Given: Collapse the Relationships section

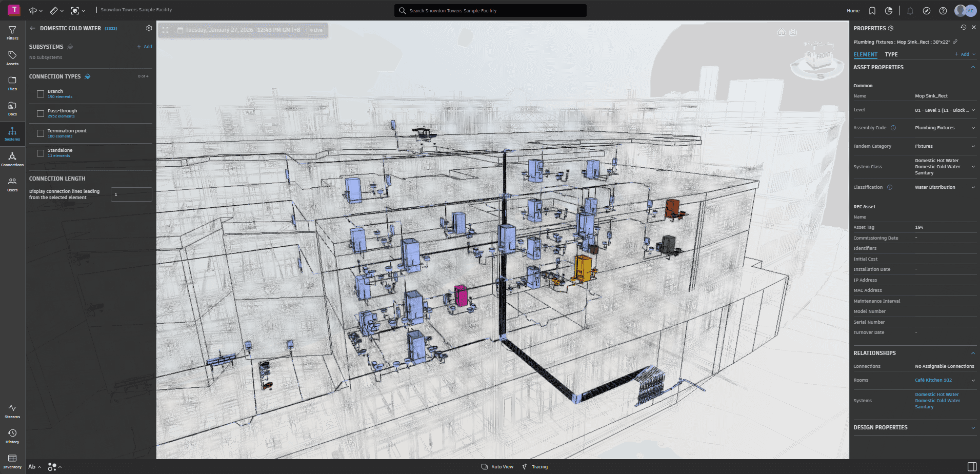Looking at the screenshot, I should click(x=973, y=353).
